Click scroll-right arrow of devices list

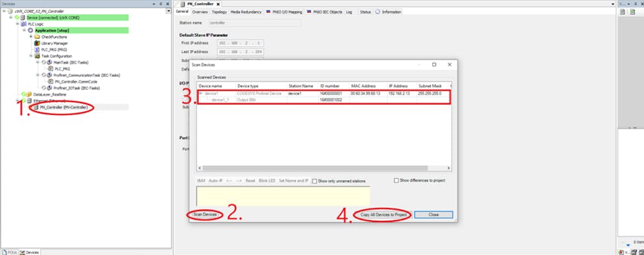point(449,168)
